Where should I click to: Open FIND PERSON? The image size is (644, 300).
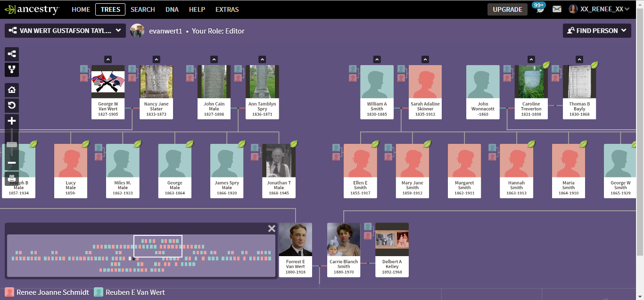click(596, 30)
